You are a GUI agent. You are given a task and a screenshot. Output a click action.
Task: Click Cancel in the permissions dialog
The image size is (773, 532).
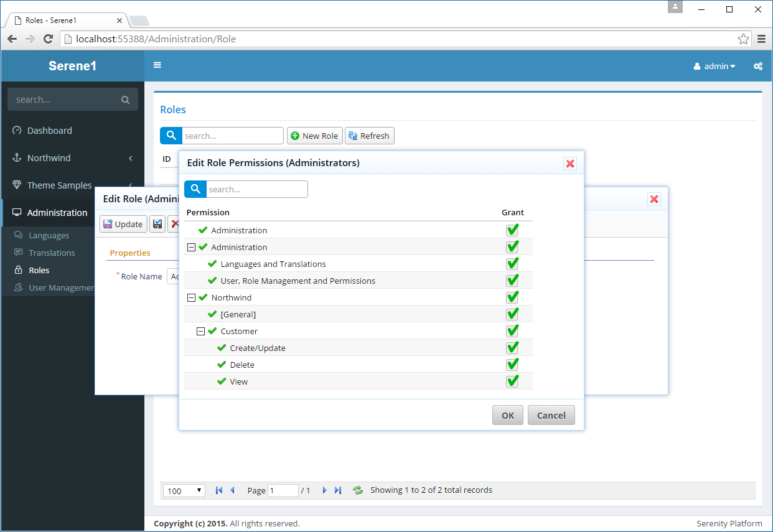tap(551, 416)
